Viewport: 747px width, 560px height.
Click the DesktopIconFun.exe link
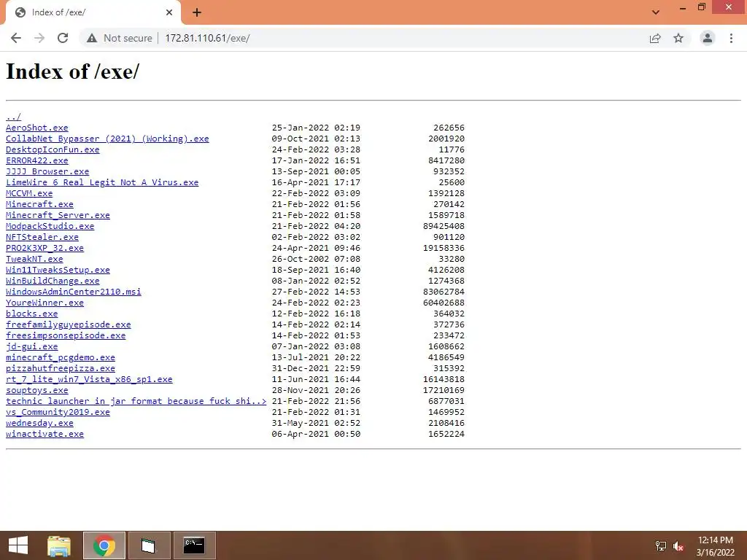53,149
